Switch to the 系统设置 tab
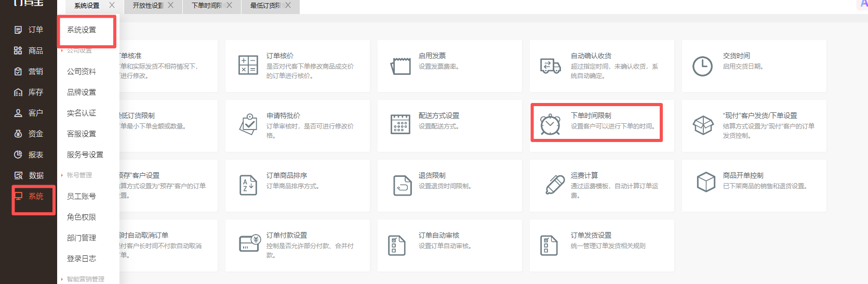868x284 pixels. 87,6
